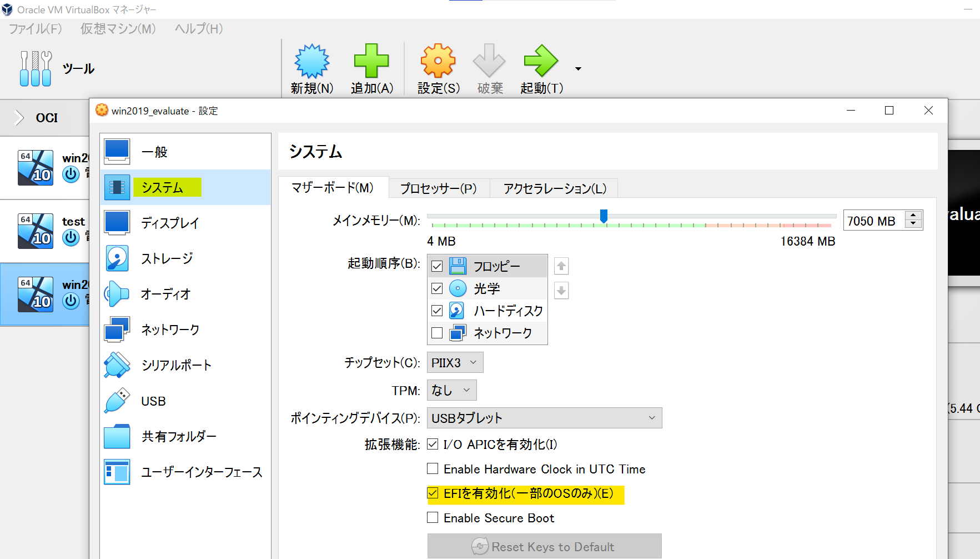The image size is (980, 559).
Task: Open TPM なし dropdown
Action: tap(451, 390)
